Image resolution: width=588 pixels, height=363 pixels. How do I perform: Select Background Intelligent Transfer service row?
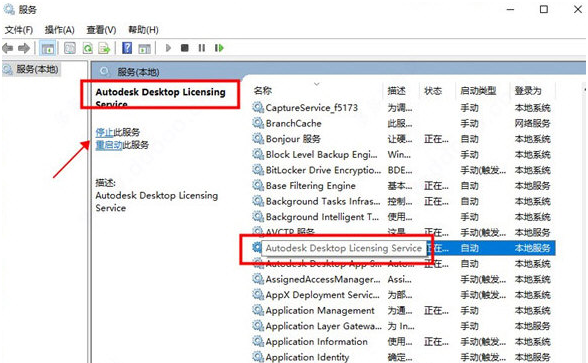tap(403, 217)
